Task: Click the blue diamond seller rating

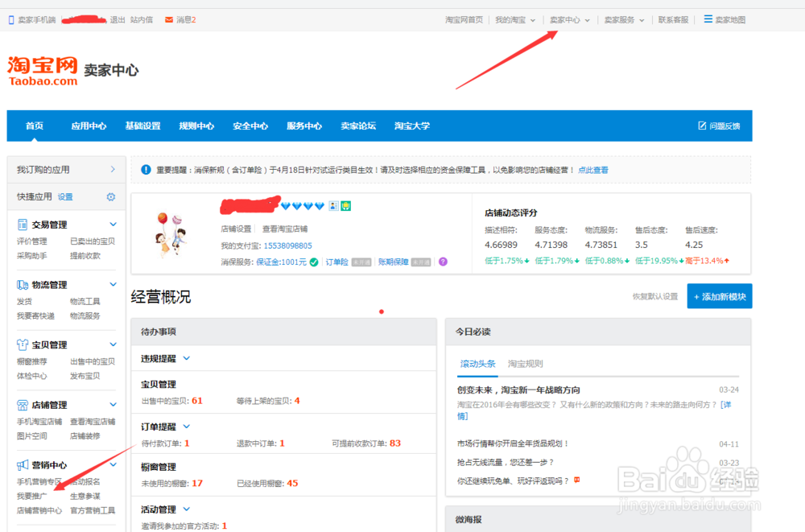Action: coord(303,206)
